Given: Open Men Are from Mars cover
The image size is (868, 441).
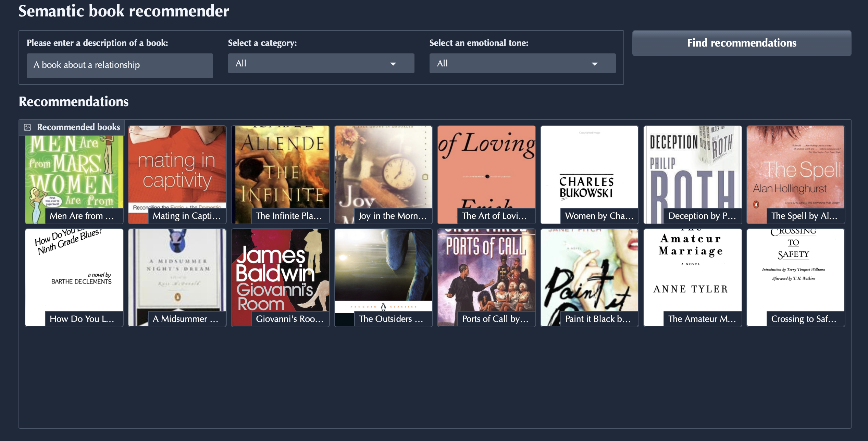Looking at the screenshot, I should coord(74,175).
